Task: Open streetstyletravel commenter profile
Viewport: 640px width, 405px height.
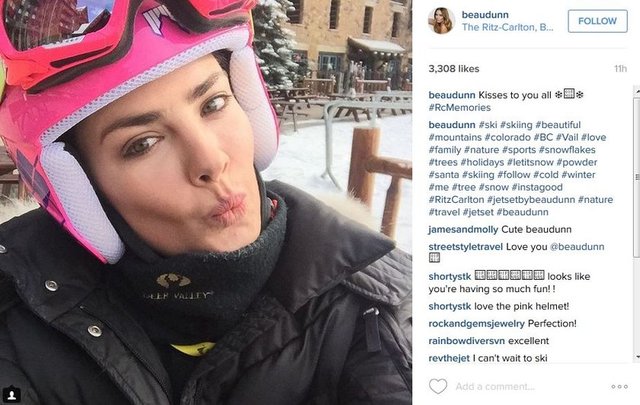Action: [x=466, y=247]
